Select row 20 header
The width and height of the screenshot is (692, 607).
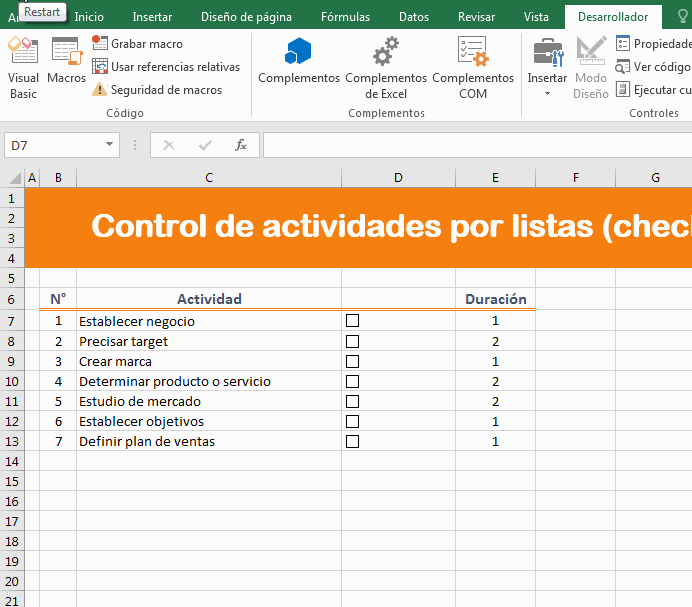[x=11, y=581]
